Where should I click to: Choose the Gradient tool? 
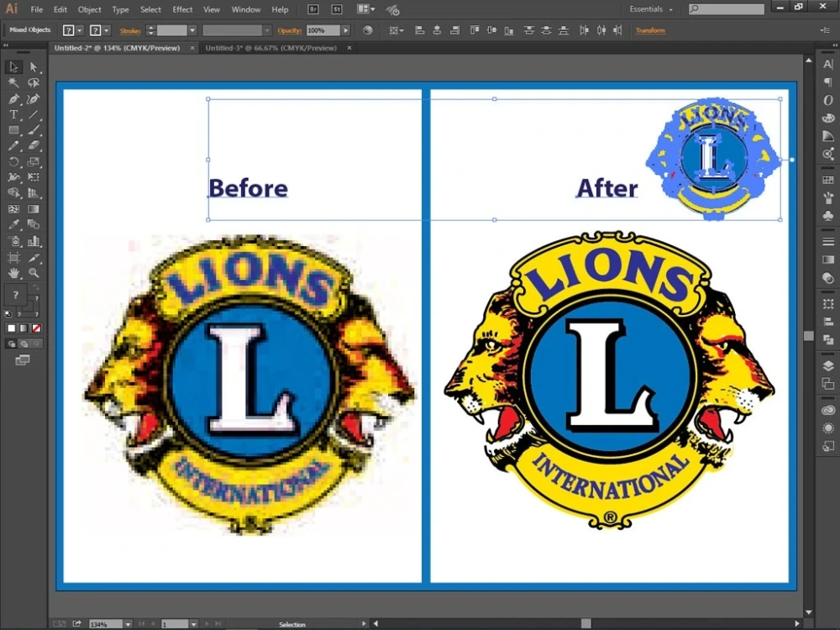[34, 208]
